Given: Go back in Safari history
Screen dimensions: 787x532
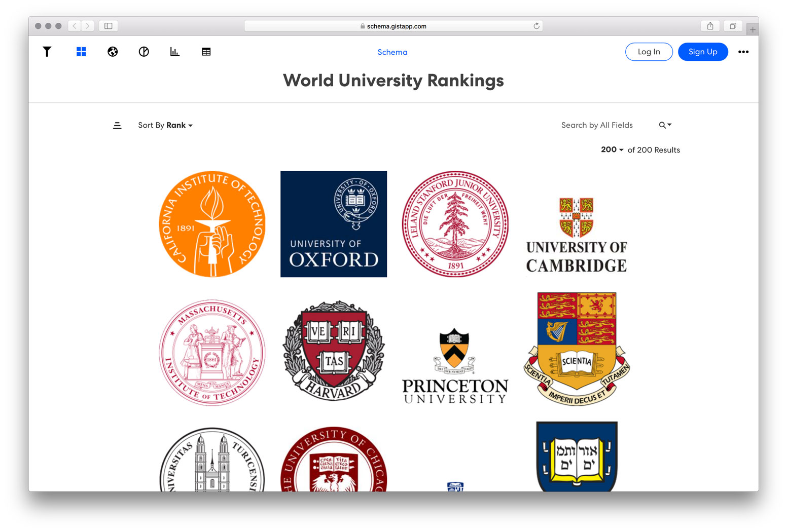Looking at the screenshot, I should (x=75, y=26).
